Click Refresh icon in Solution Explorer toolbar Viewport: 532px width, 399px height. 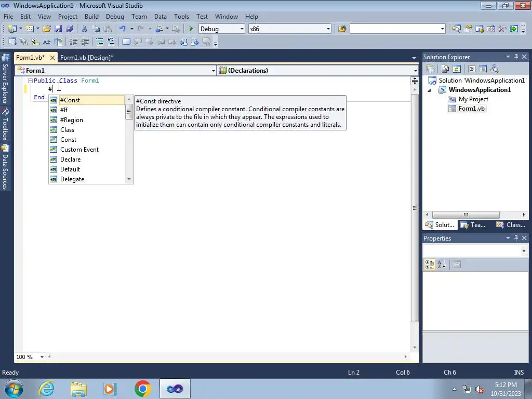[457, 69]
